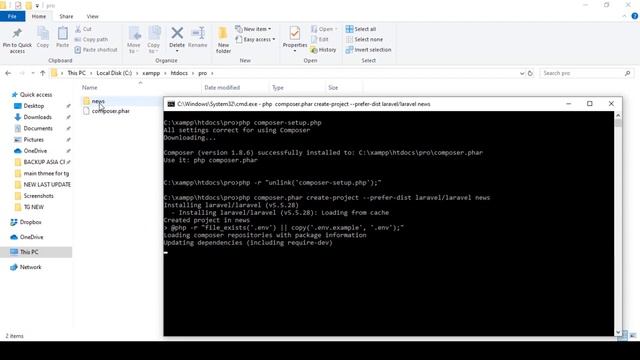The image size is (640, 360).
Task: Click Invert selection
Action: coord(368,50)
